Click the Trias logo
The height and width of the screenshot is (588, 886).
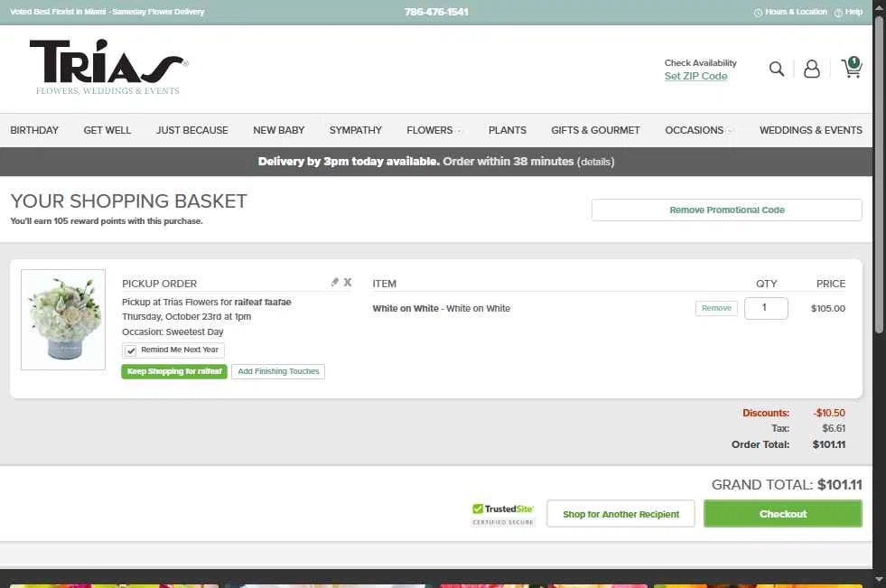tap(108, 67)
